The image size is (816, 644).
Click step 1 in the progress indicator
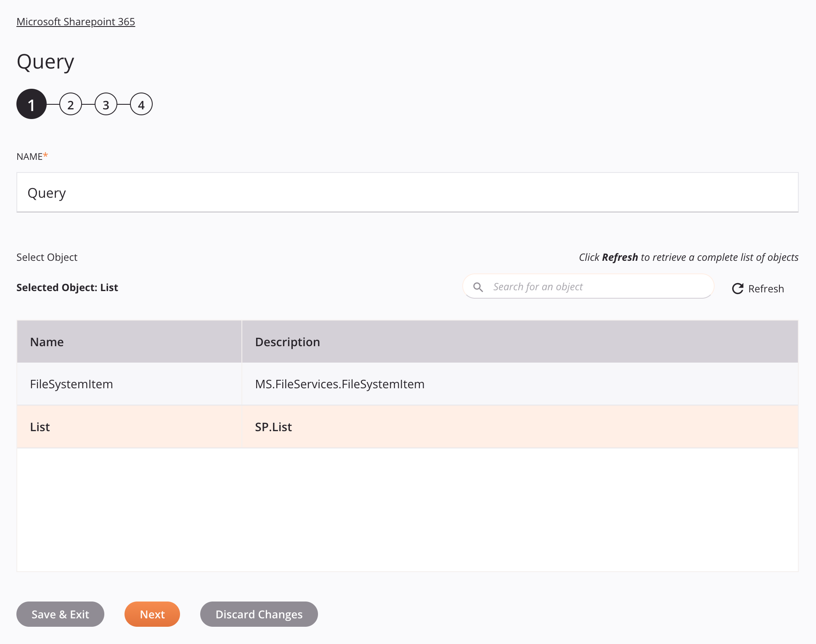click(x=31, y=104)
